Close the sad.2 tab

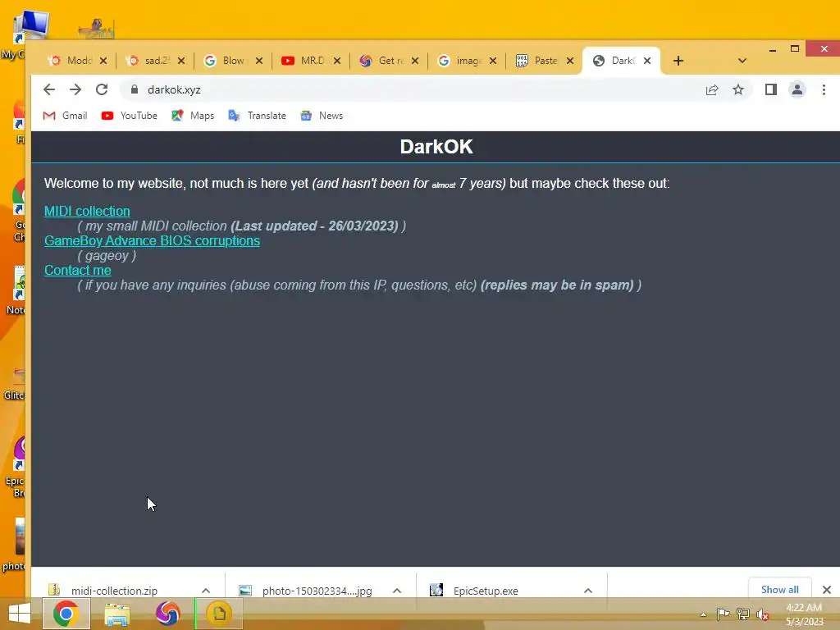pyautogui.click(x=181, y=61)
